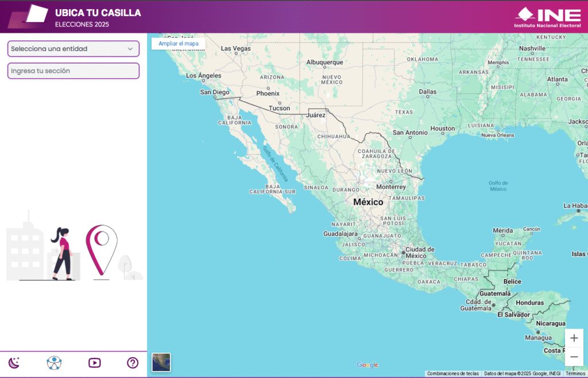Open the 'Selecciona una entidad' dropdown
588x378 pixels.
tap(69, 49)
